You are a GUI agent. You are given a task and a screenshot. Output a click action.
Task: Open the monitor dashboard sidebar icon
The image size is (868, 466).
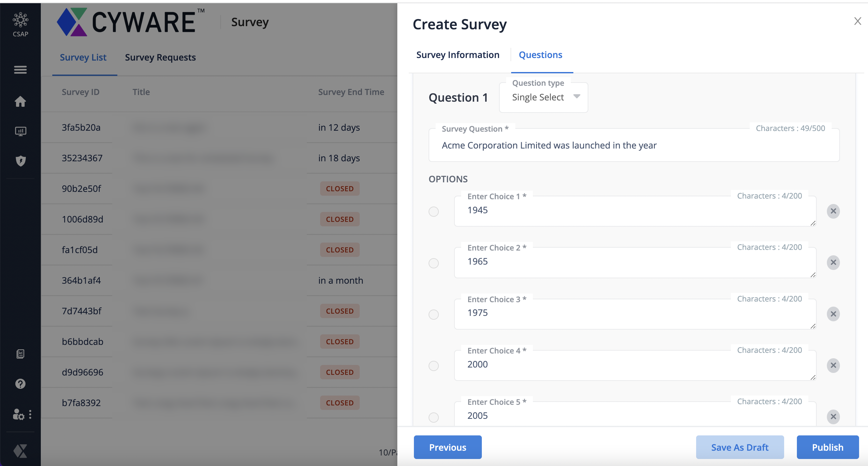tap(20, 131)
